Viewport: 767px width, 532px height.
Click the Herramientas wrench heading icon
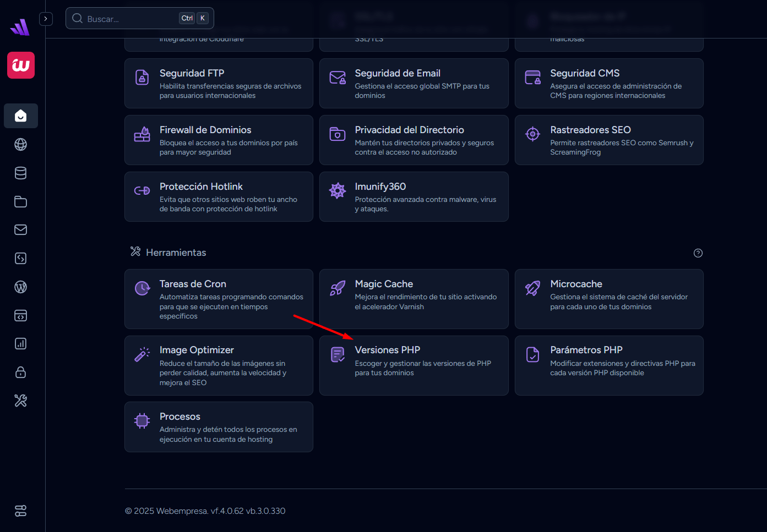click(135, 251)
